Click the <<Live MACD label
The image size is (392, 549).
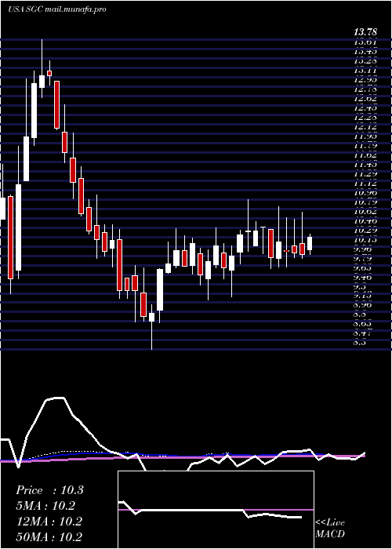(x=330, y=529)
